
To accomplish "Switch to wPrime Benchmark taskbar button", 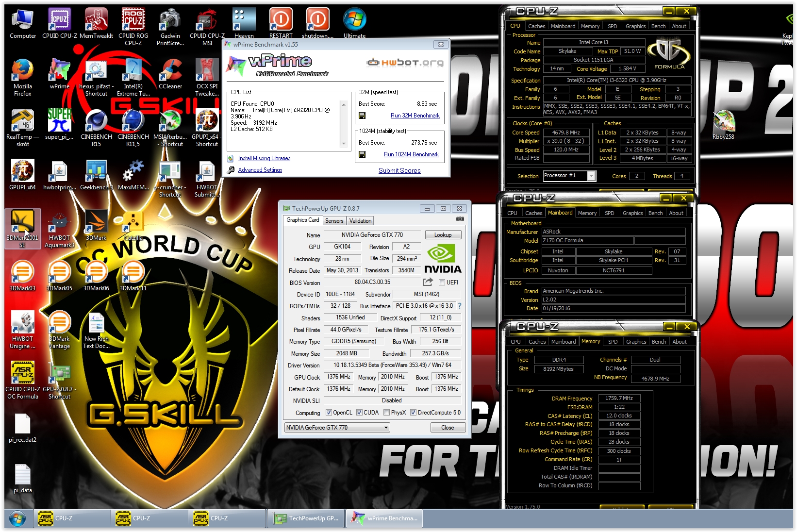I will point(385,518).
